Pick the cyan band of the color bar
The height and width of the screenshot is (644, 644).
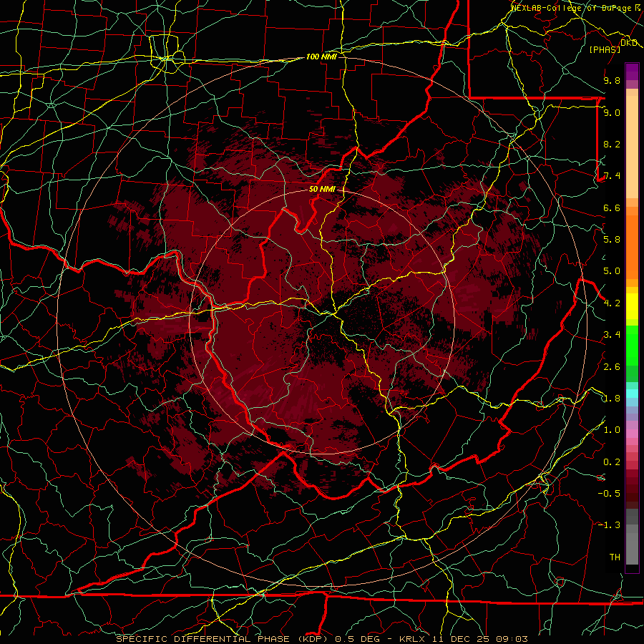[632, 394]
